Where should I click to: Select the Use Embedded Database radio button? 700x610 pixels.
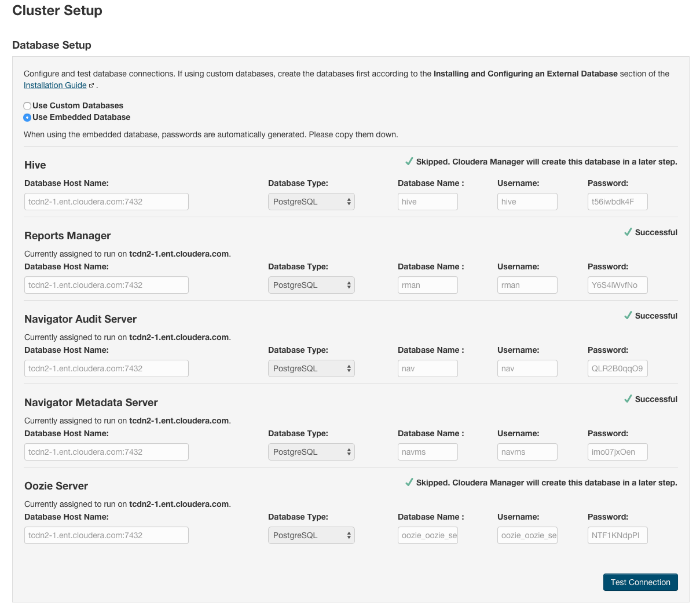[27, 118]
